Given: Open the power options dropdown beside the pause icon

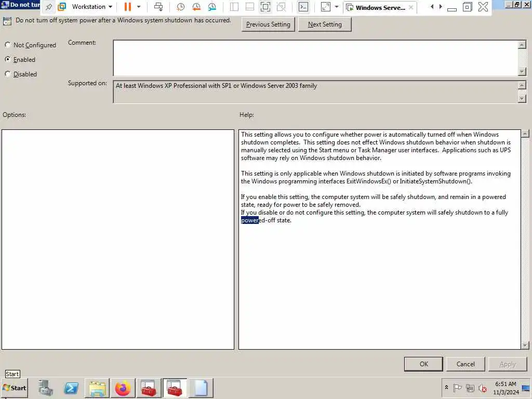Looking at the screenshot, I should pyautogui.click(x=138, y=7).
